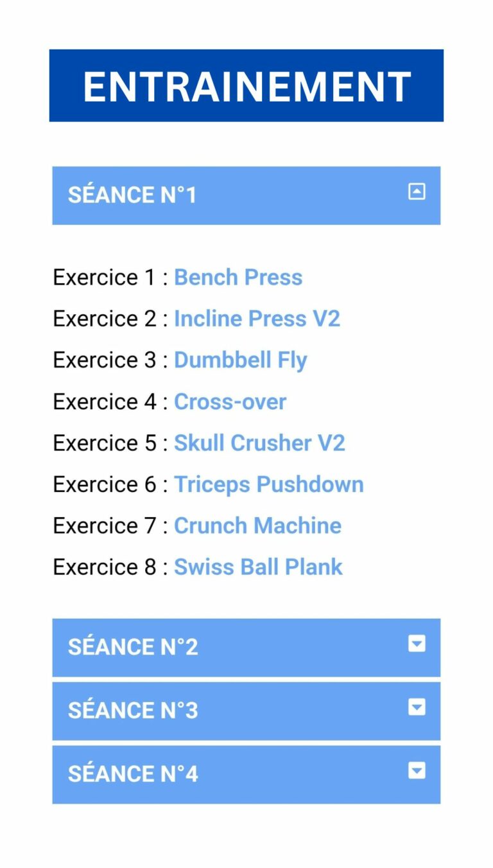Open the Swiss Ball Plank link
493x868 pixels.
258,567
